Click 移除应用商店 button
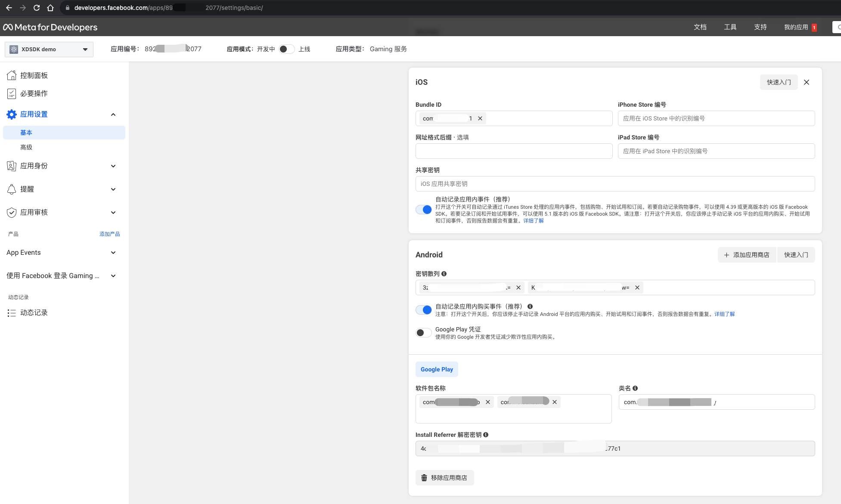This screenshot has height=504, width=841. tap(444, 478)
